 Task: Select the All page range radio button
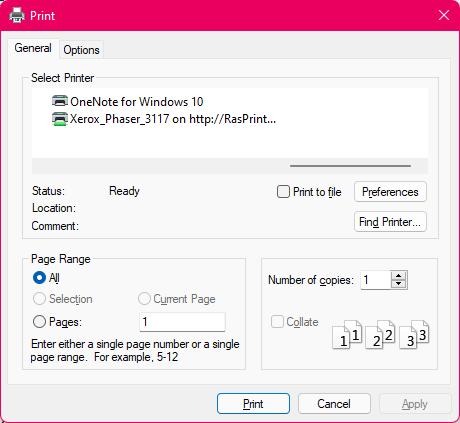tap(39, 277)
